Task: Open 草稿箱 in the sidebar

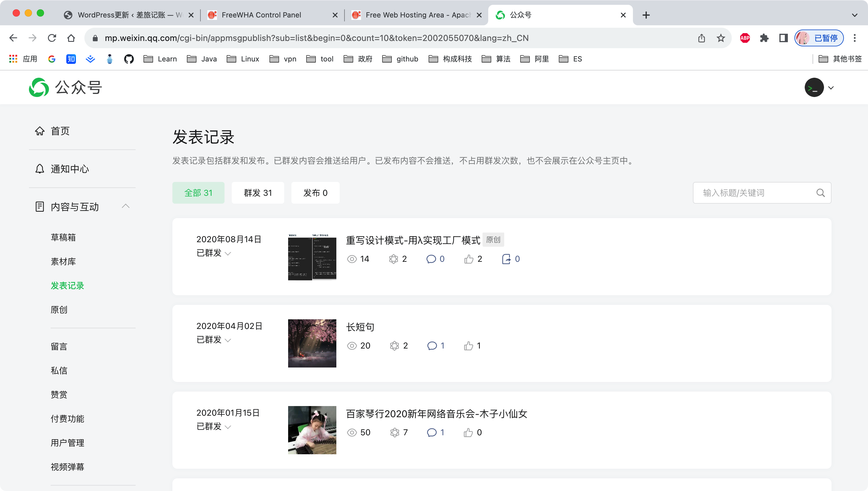Action: pos(63,237)
